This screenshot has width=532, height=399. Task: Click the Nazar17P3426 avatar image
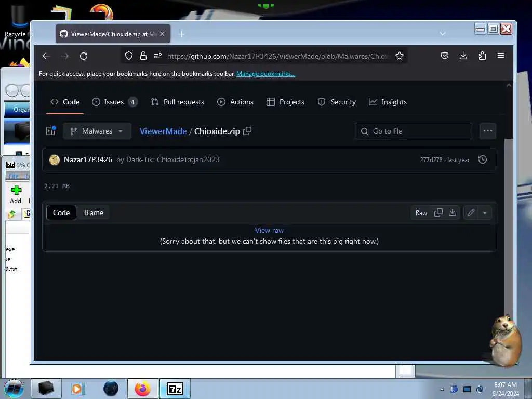(54, 160)
